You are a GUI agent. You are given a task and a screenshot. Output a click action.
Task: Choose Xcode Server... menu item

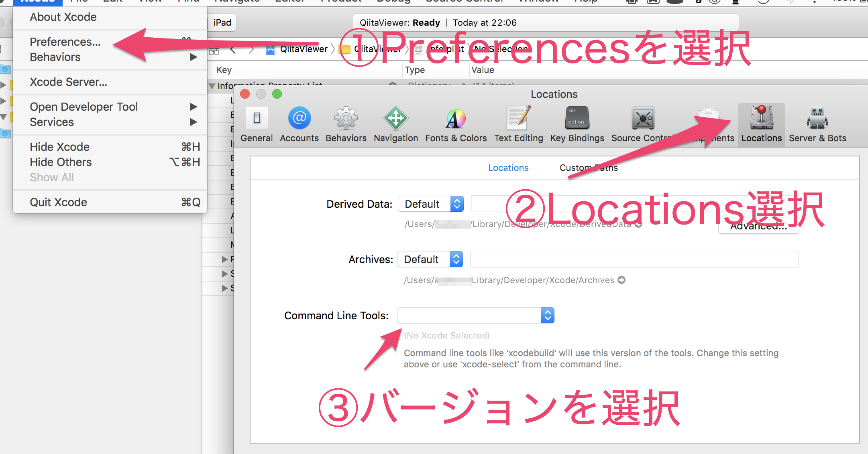(x=110, y=82)
